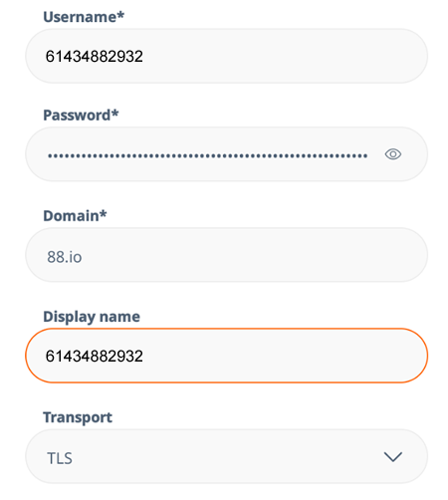The width and height of the screenshot is (448, 500).
Task: Click the Password* label
Action: click(81, 116)
